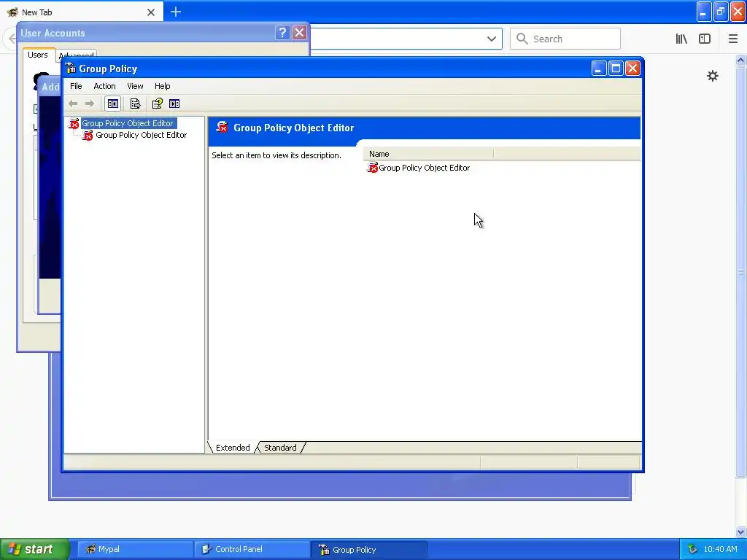Select the Users tab in User Accounts
747x560 pixels.
38,55
